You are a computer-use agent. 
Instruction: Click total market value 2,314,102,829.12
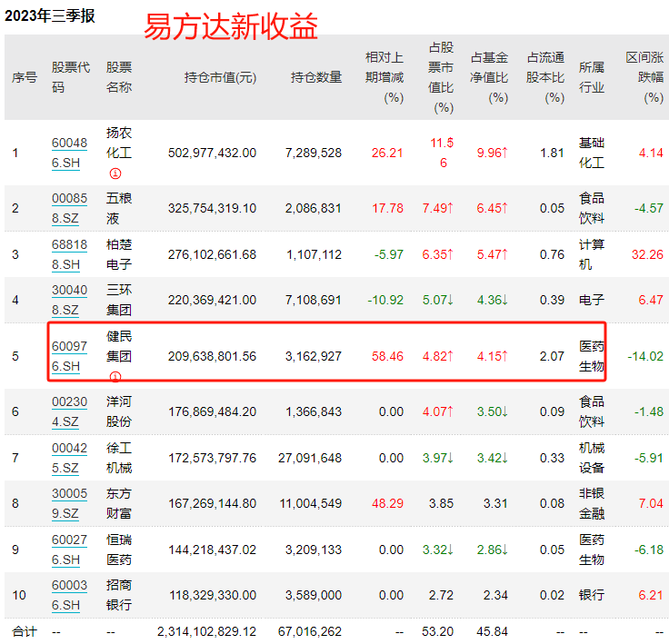click(x=206, y=631)
